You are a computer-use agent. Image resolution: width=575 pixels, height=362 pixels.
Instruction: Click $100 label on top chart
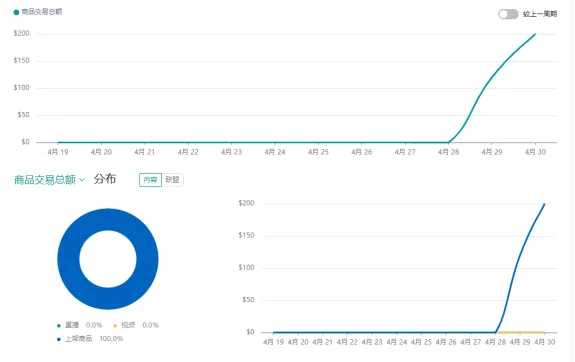(22, 88)
